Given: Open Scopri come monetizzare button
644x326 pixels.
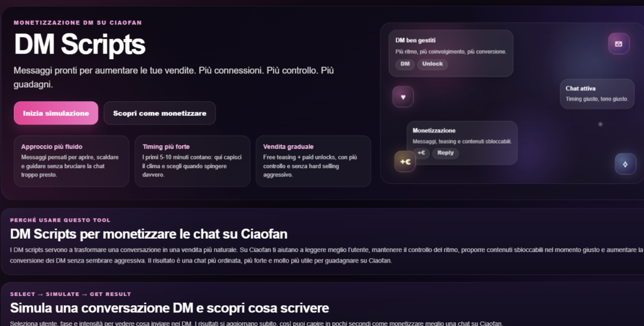Looking at the screenshot, I should click(x=160, y=113).
